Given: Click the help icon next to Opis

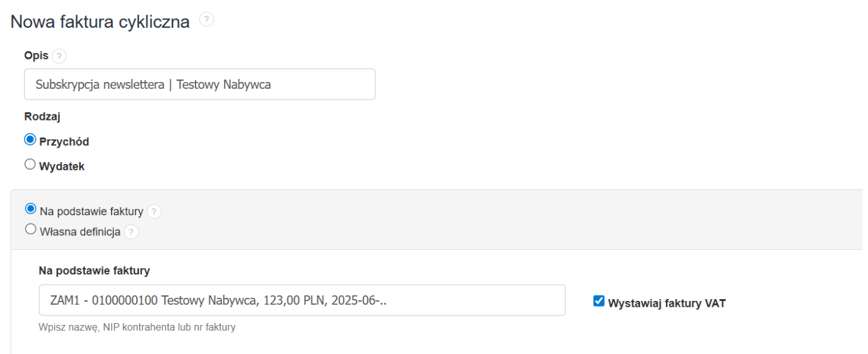Looking at the screenshot, I should (x=59, y=56).
